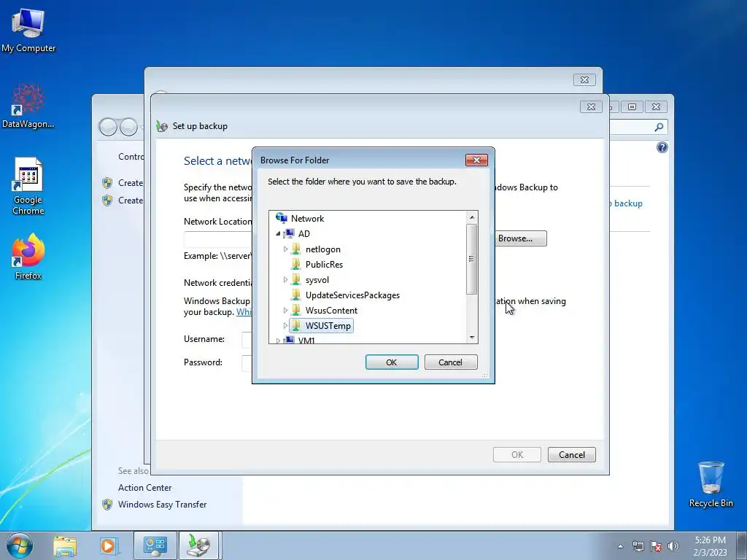This screenshot has height=560, width=747.
Task: Launch Windows Media Player from taskbar
Action: [108, 545]
